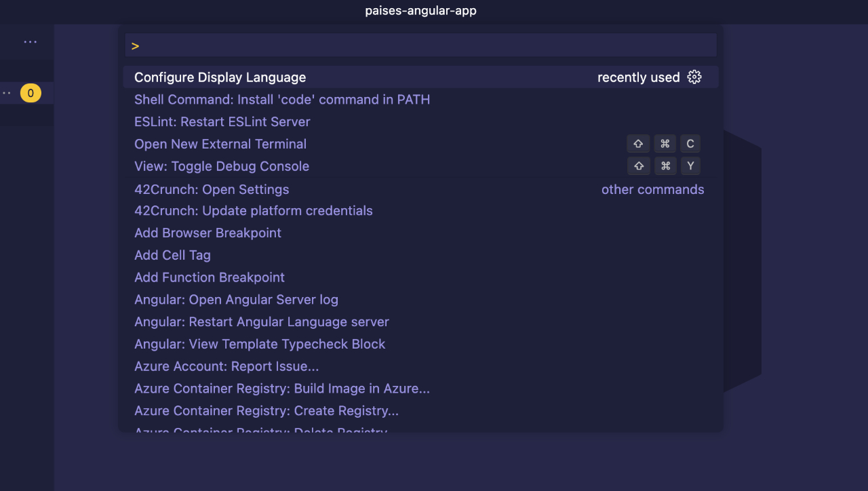Focus the command palette input field
Screen dimensions: 868x491
pyautogui.click(x=420, y=45)
